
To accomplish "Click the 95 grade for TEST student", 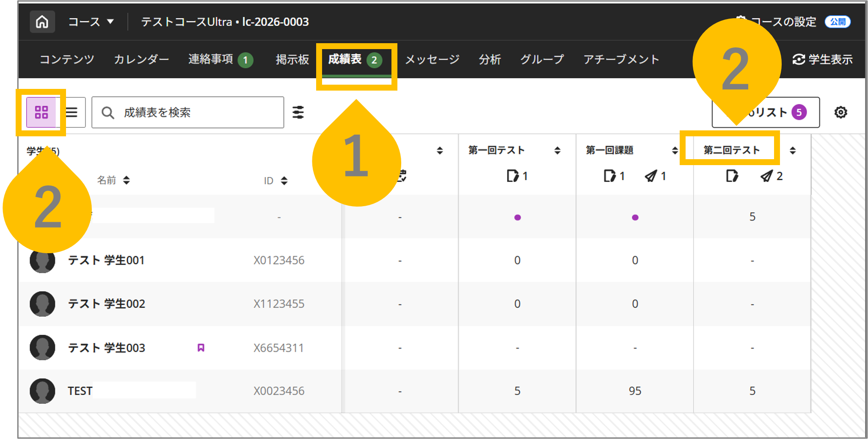I will click(x=635, y=391).
